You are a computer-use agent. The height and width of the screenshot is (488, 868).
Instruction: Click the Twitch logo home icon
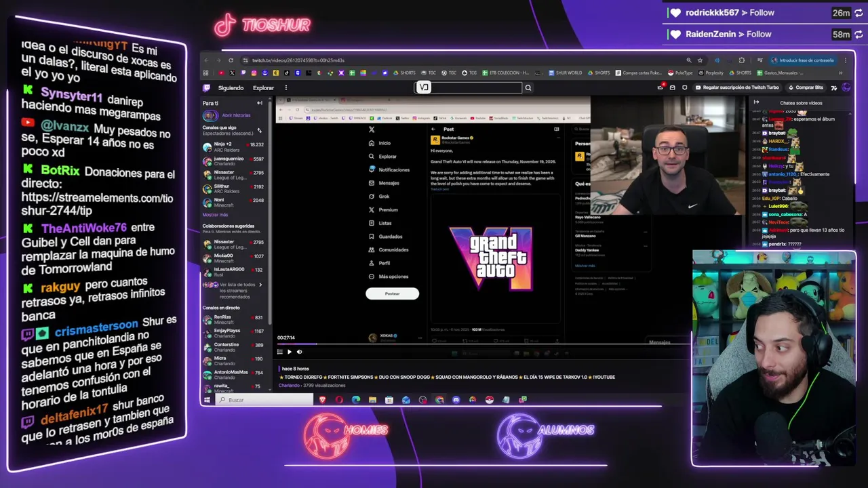[206, 87]
